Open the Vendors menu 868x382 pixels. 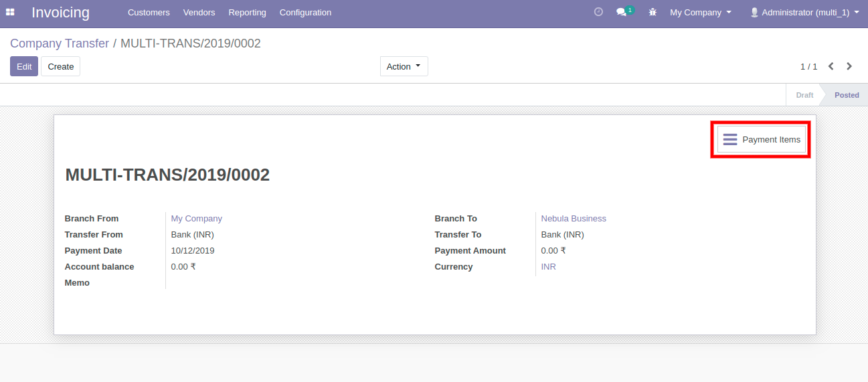pos(199,12)
